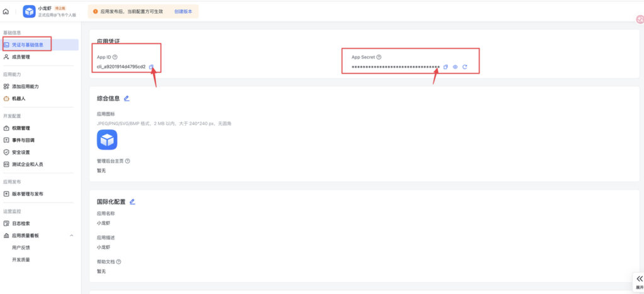Go to home via house icon

coord(6,11)
